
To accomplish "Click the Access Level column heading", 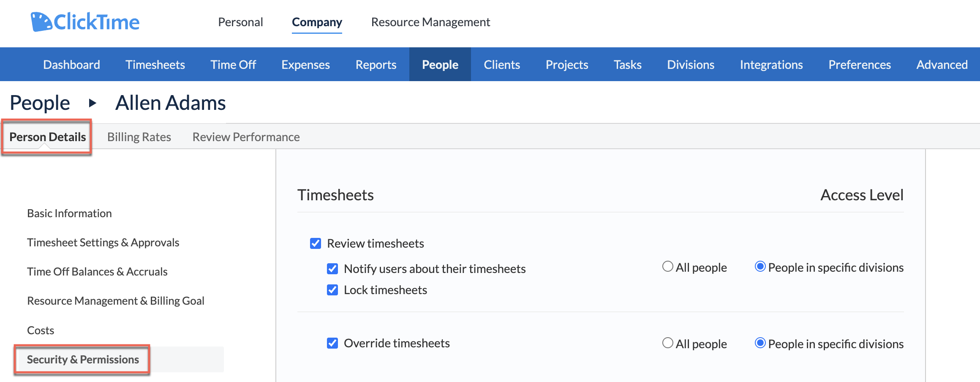I will pos(862,195).
